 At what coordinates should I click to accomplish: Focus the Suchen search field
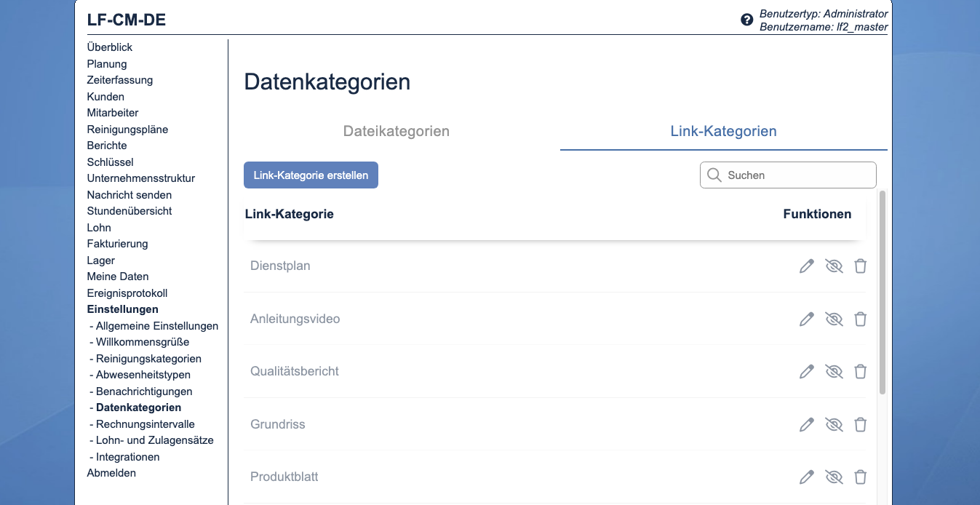click(x=788, y=175)
